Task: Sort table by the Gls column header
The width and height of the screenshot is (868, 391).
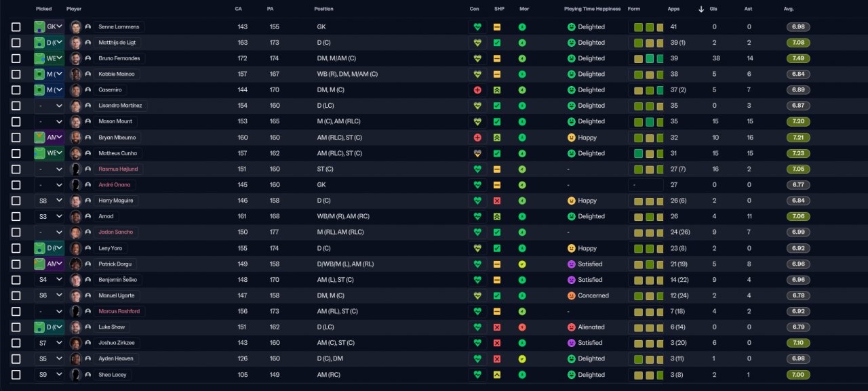Action: point(713,9)
